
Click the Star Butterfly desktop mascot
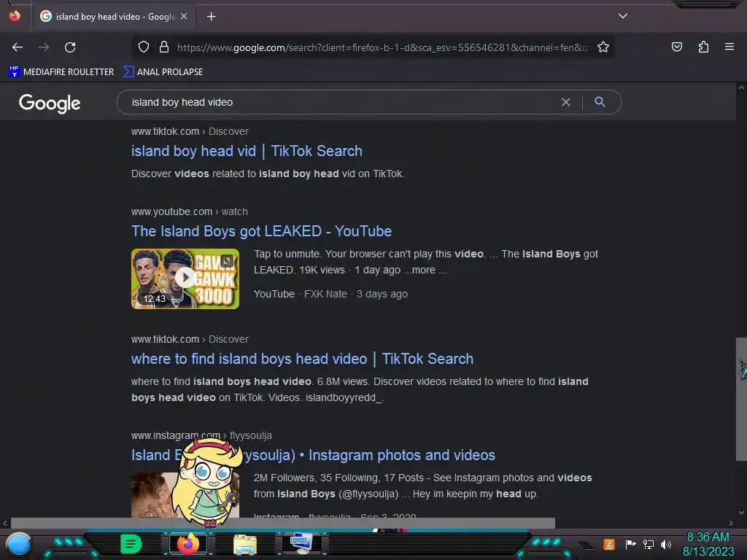tap(207, 483)
